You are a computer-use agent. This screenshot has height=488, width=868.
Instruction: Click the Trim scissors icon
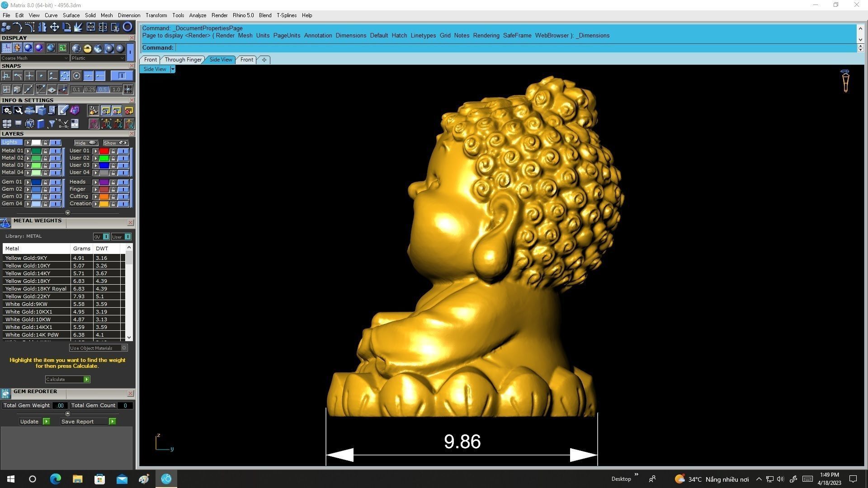point(115,27)
